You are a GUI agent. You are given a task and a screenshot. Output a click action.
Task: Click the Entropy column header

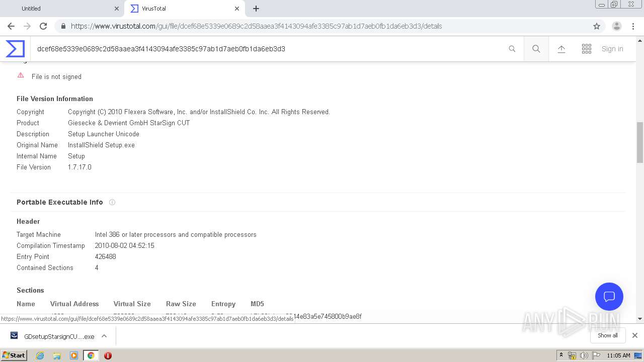tap(223, 304)
